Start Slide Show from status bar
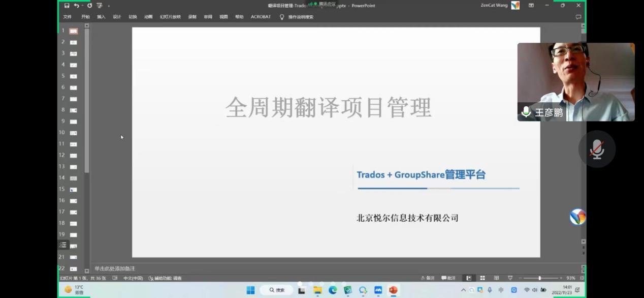Screen dimensions: 644x298 [510, 278]
